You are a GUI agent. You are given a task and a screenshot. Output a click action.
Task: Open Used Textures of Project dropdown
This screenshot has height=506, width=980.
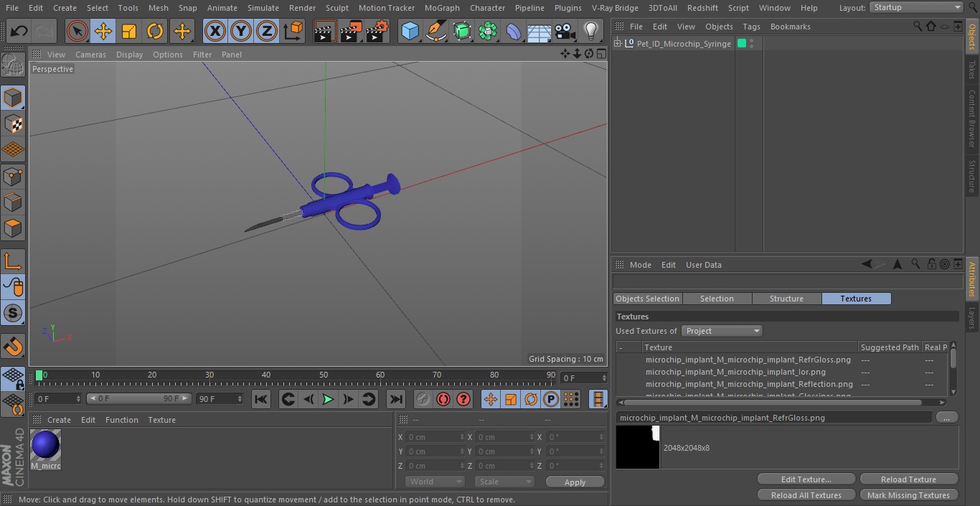click(x=722, y=331)
